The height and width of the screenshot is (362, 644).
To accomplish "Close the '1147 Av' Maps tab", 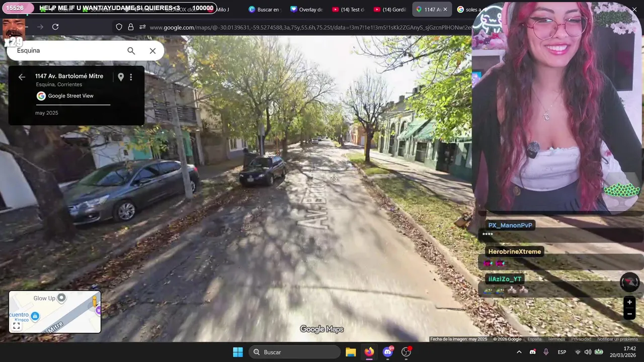I will (x=445, y=10).
